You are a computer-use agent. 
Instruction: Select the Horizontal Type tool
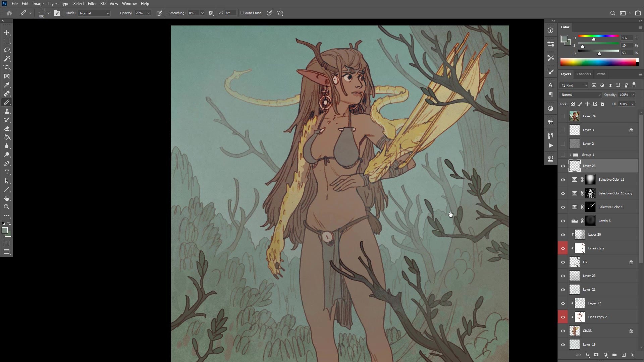point(7,172)
